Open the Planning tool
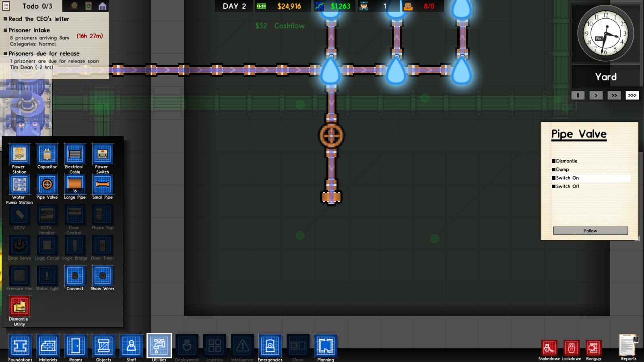This screenshot has height=362, width=644. 326,346
